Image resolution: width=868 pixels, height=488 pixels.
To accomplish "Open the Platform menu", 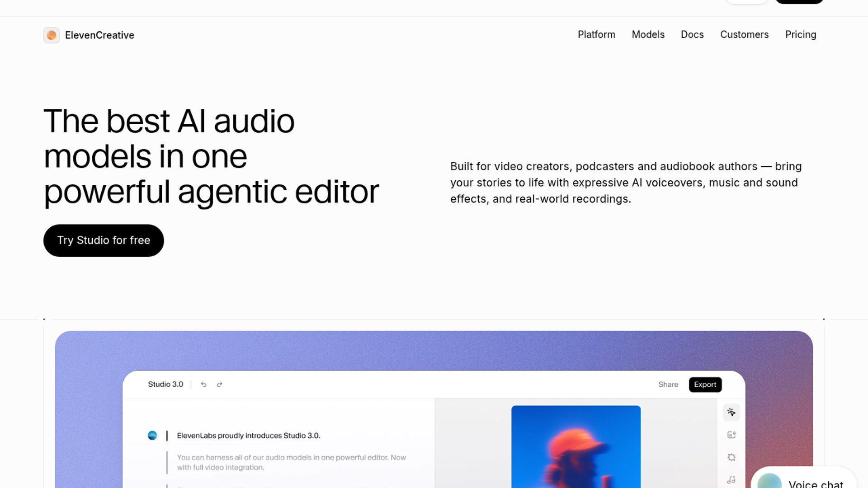I will click(596, 35).
